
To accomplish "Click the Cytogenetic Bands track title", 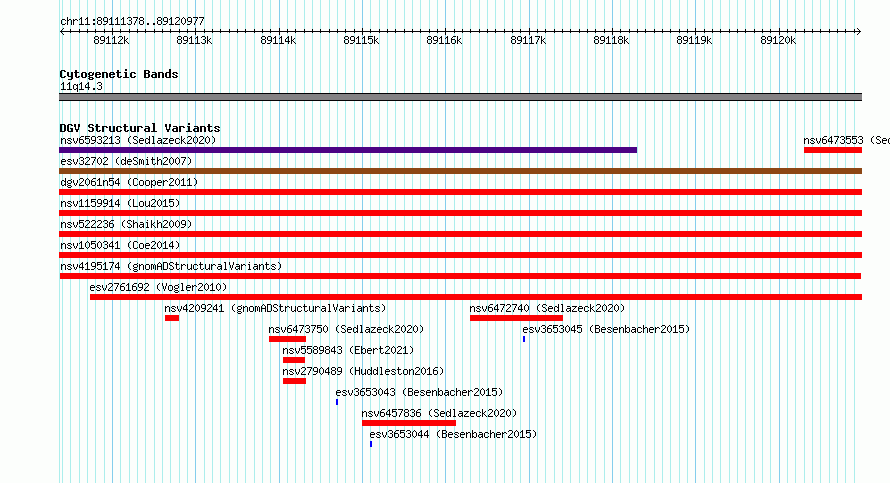I will (119, 74).
